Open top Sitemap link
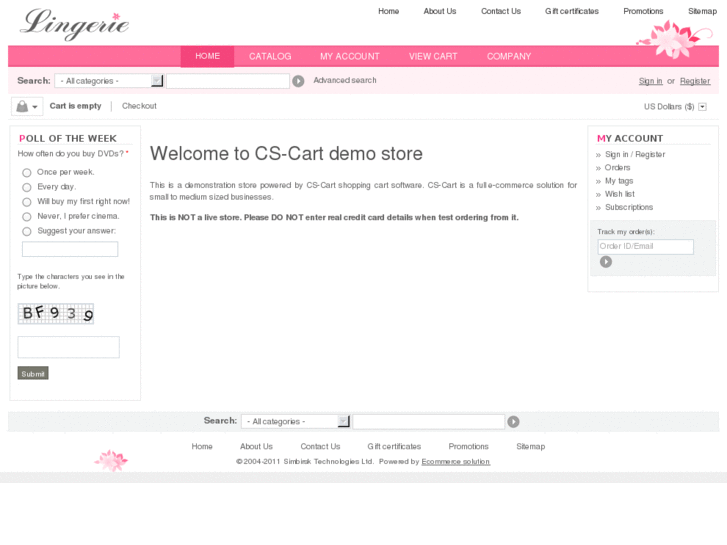This screenshot has height=545, width=727. 702,11
